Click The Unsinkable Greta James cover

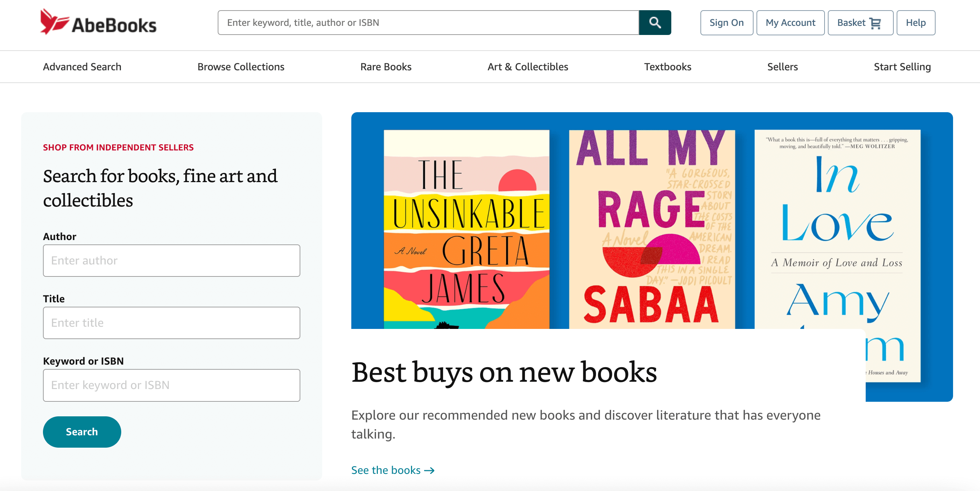point(466,229)
